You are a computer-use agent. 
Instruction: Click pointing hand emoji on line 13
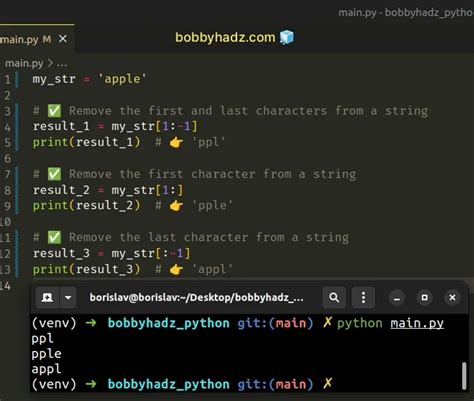[176, 269]
